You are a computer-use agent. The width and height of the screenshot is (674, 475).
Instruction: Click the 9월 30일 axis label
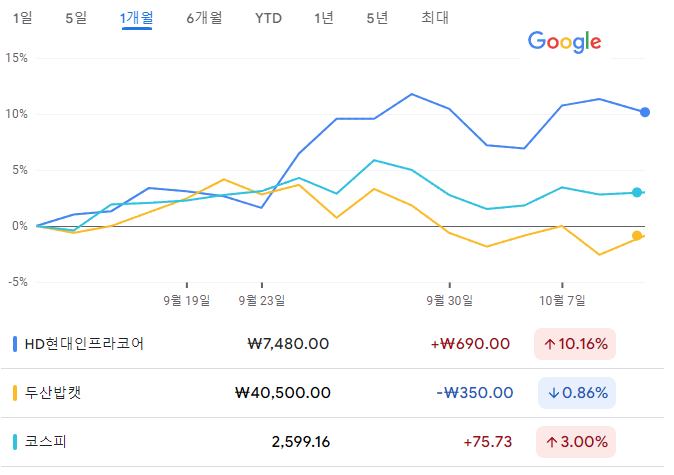tap(450, 300)
